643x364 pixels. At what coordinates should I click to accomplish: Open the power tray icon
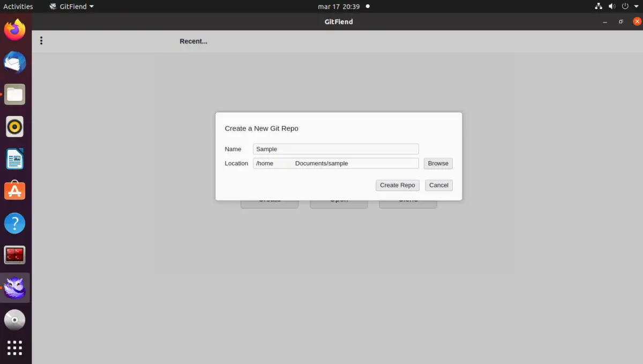(626, 6)
